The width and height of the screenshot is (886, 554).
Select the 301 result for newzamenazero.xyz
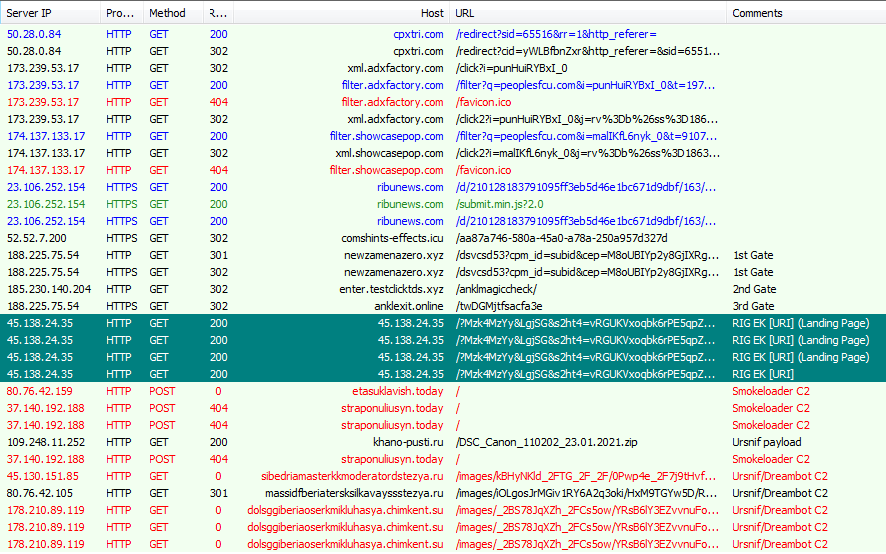point(219,255)
